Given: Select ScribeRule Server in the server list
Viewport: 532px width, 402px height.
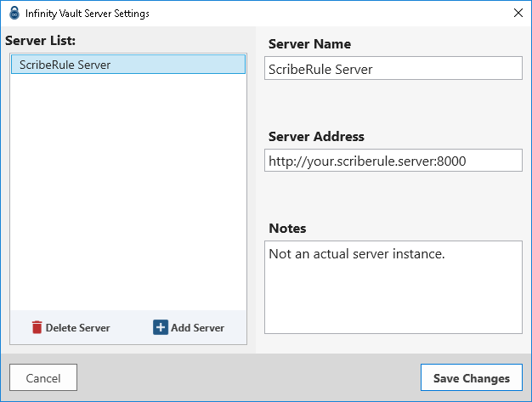Looking at the screenshot, I should (x=127, y=65).
